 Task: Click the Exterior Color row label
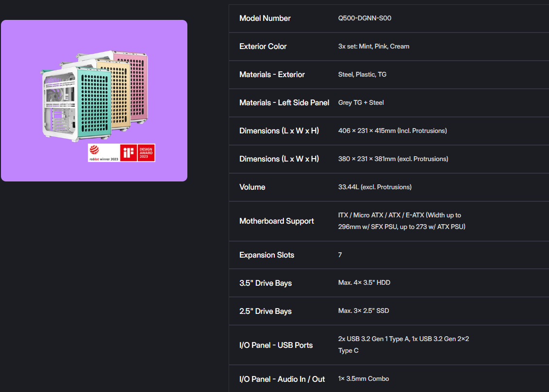tap(263, 47)
